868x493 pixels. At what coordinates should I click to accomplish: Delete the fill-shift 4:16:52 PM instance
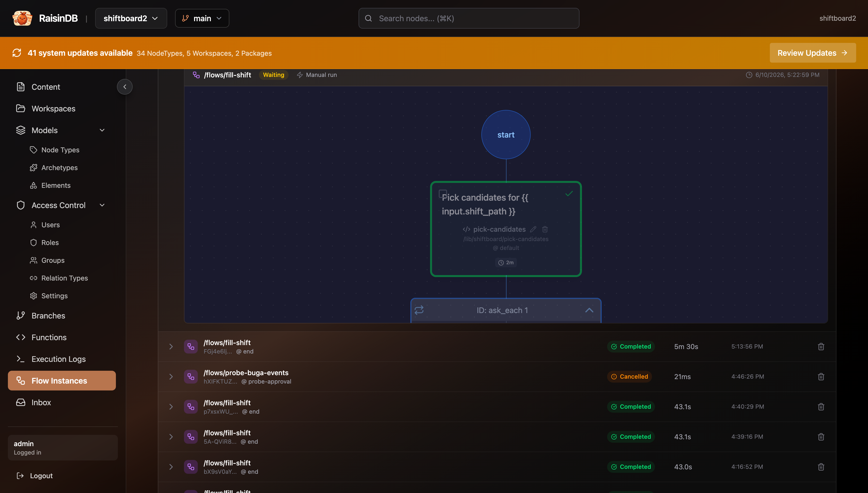pyautogui.click(x=821, y=467)
